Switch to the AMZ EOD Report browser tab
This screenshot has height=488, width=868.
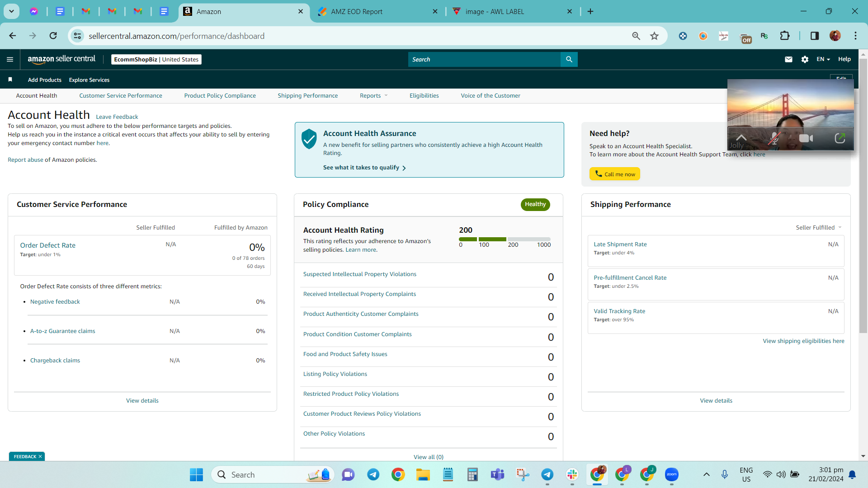[x=378, y=11]
